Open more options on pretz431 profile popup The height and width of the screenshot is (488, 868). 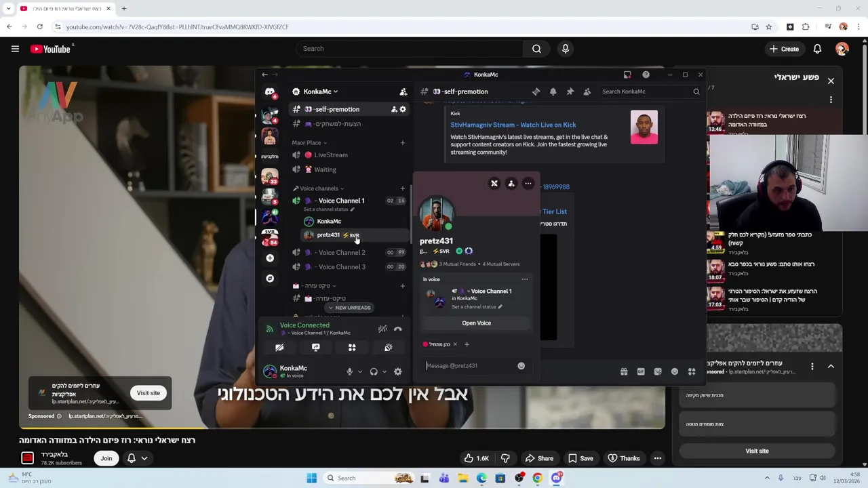[x=528, y=184]
